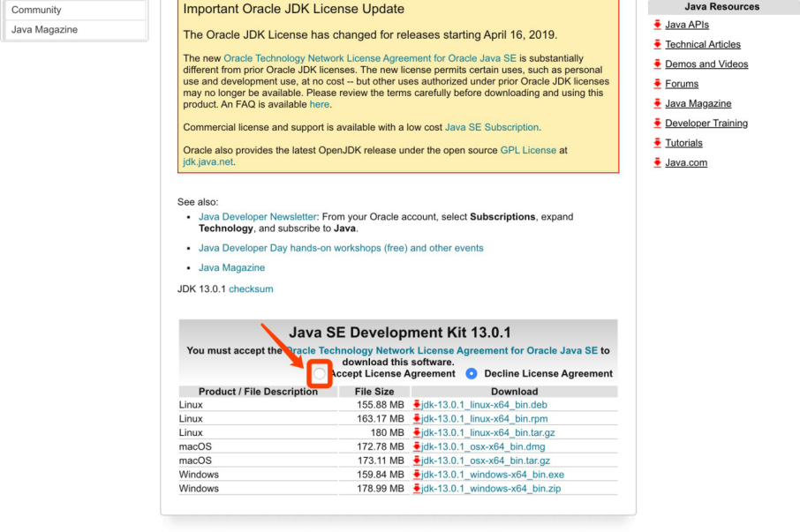Click red arrow icon next to Developer Training
800x532 pixels.
click(x=657, y=123)
